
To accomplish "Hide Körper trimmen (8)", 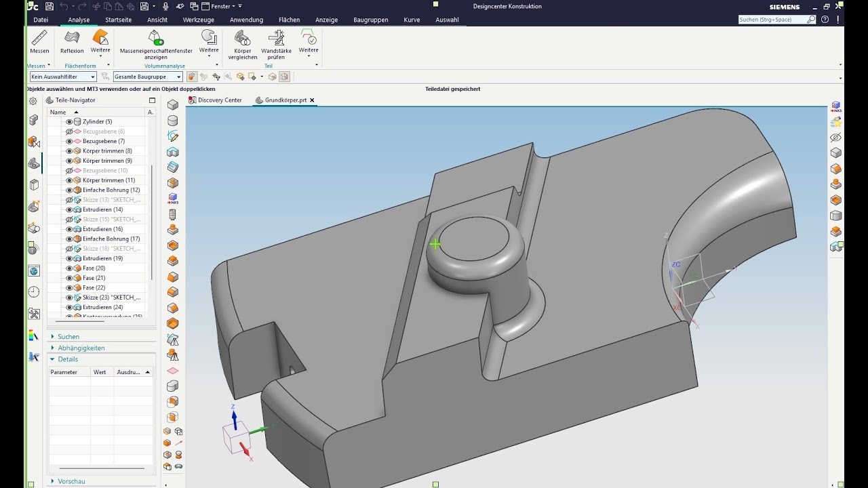I will (x=69, y=151).
